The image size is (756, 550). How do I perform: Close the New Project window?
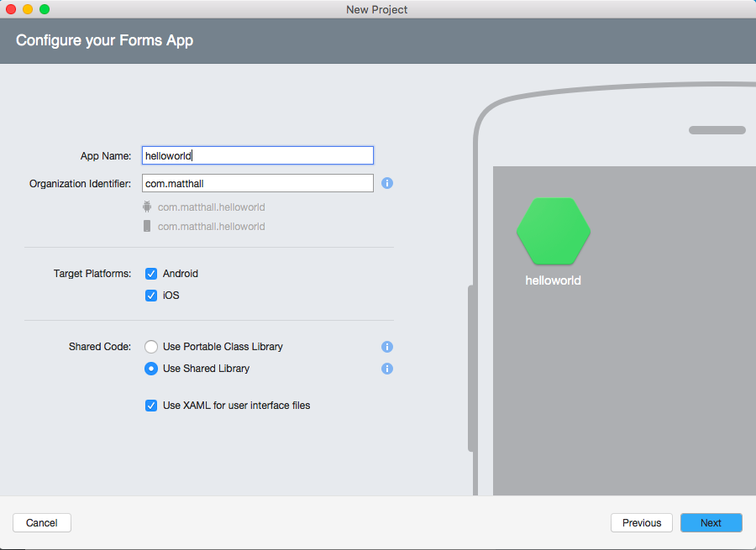point(11,9)
